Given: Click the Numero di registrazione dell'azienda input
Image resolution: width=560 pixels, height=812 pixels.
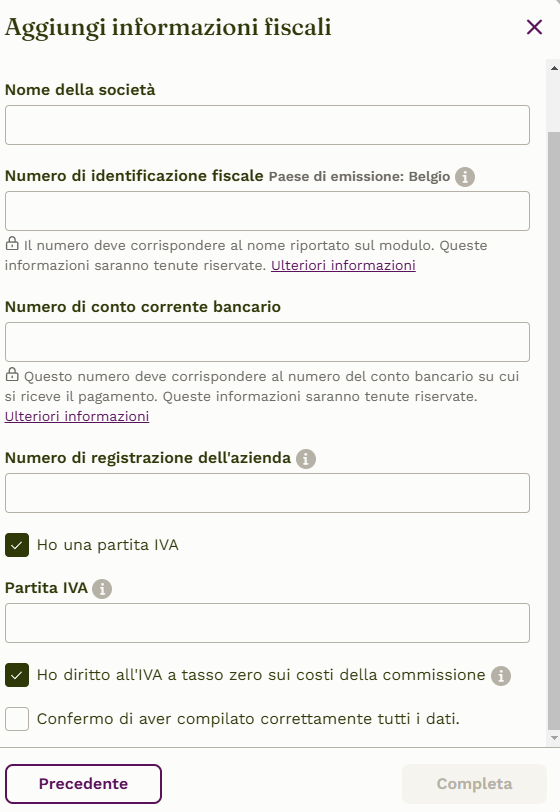Looking at the screenshot, I should click(x=267, y=493).
